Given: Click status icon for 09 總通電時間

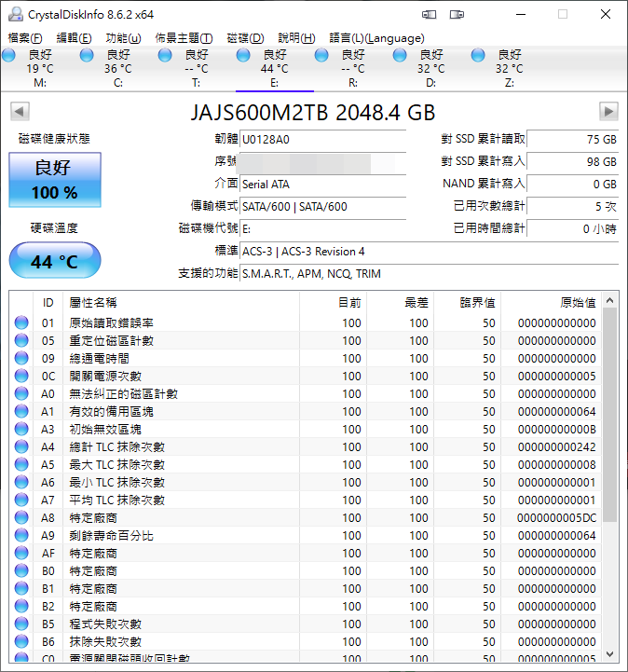Looking at the screenshot, I should pyautogui.click(x=21, y=358).
